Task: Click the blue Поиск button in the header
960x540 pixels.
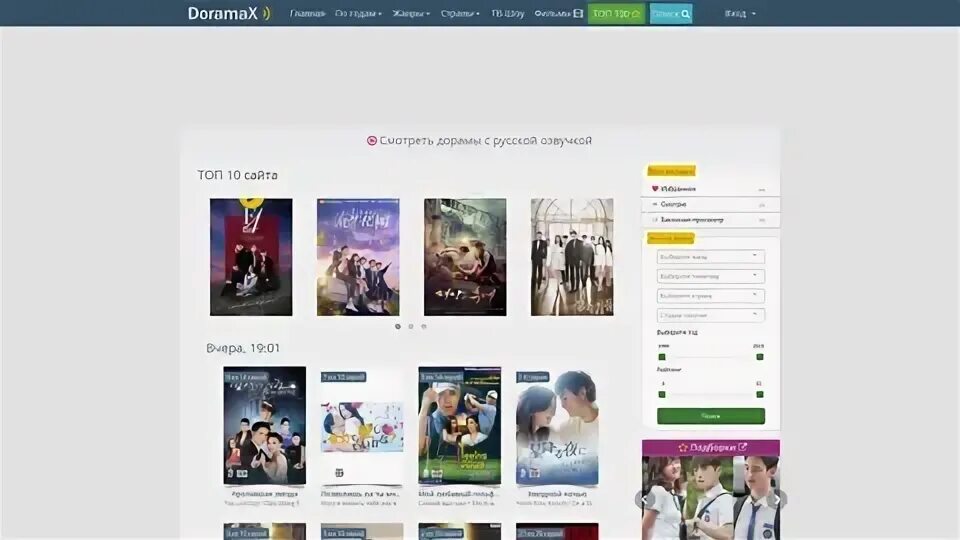Action: click(x=671, y=13)
